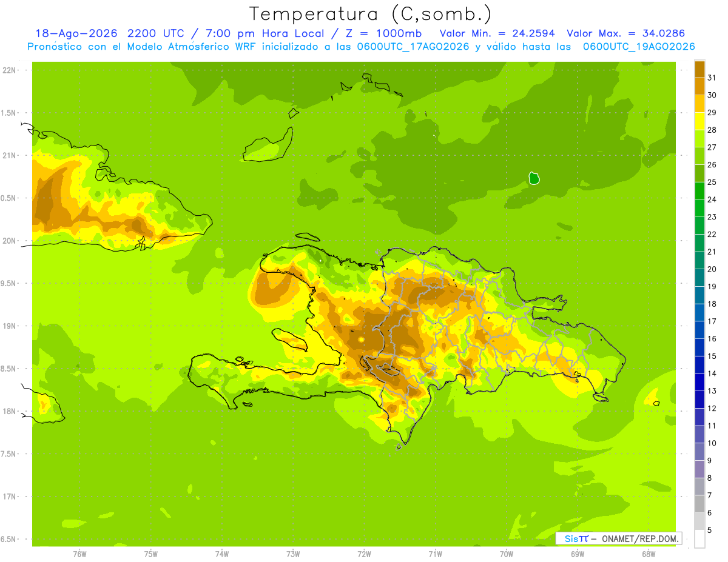The image size is (728, 562).
Task: Click the "75W" longitude axis label
Action: click(150, 554)
